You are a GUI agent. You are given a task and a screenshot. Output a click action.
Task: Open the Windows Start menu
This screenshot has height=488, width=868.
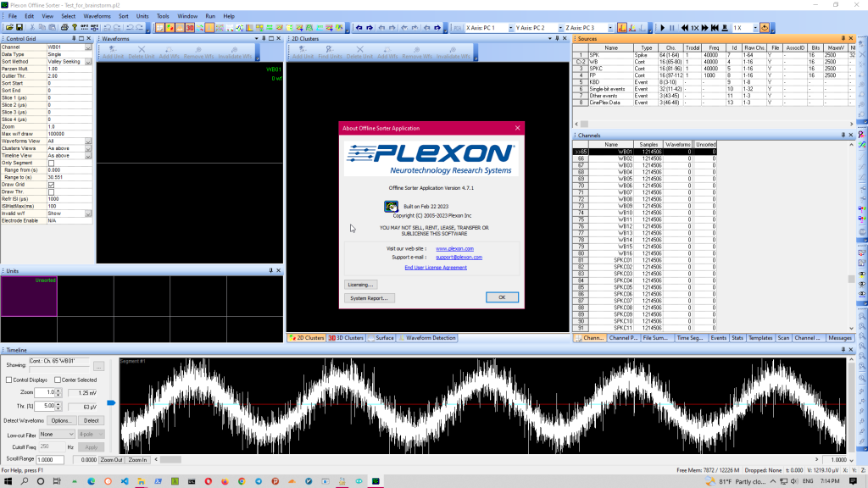click(8, 481)
